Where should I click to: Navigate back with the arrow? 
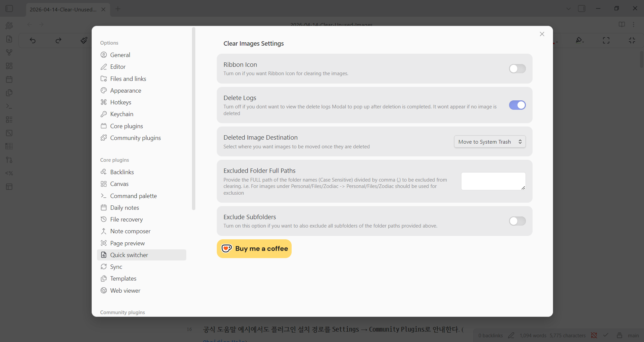point(30,25)
